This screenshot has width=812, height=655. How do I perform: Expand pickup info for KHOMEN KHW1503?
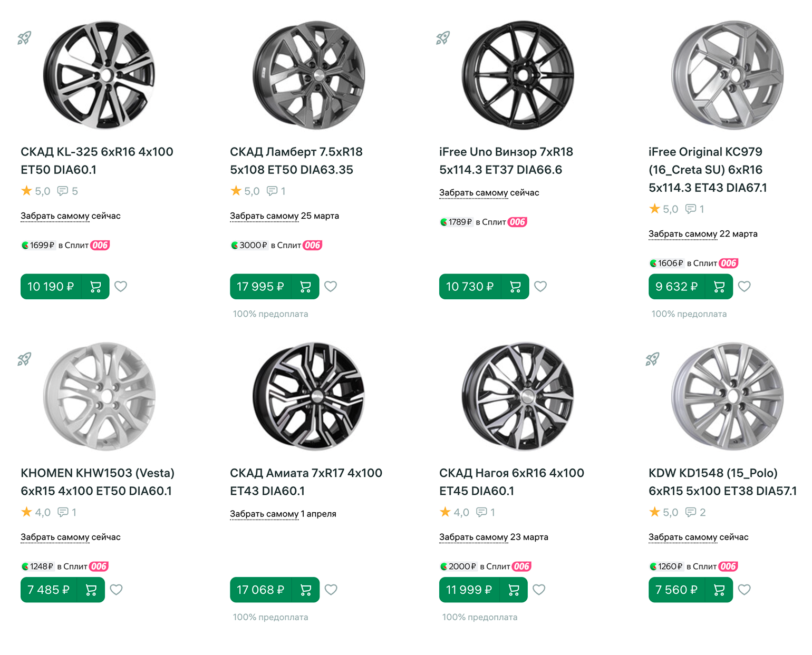coord(55,537)
